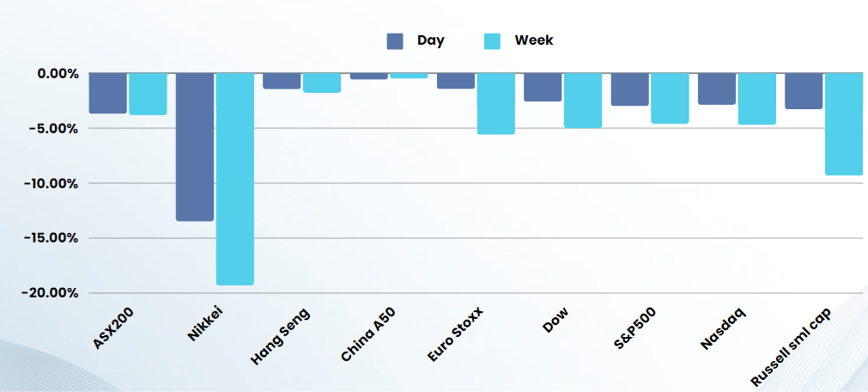Select the Nikkei Week bar
This screenshot has height=392, width=868.
coord(234,178)
